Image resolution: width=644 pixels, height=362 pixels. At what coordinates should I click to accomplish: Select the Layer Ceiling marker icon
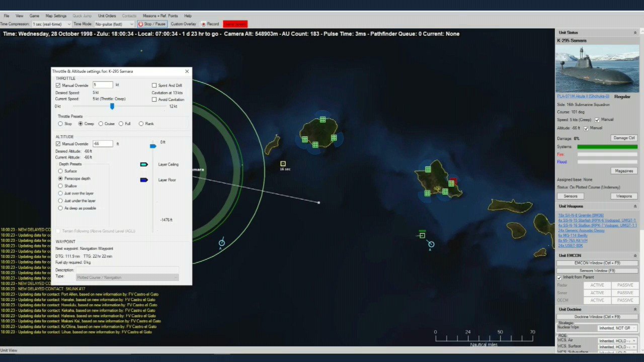(x=144, y=164)
